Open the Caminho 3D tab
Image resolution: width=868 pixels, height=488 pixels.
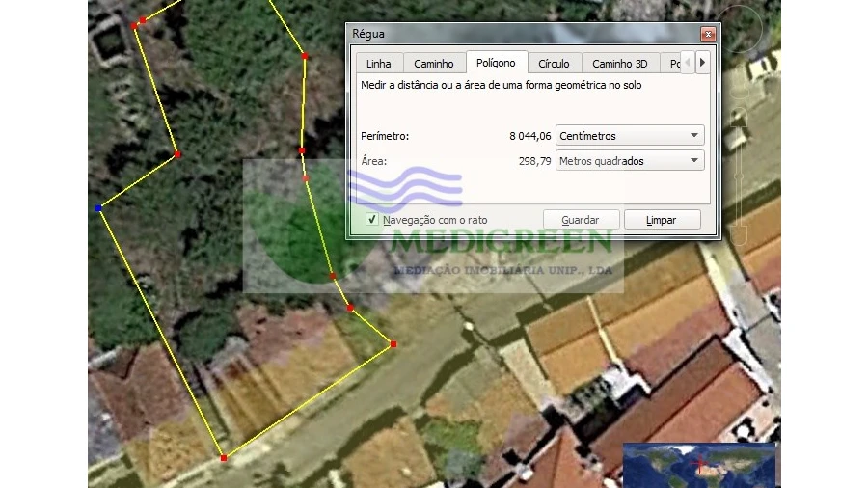point(619,64)
